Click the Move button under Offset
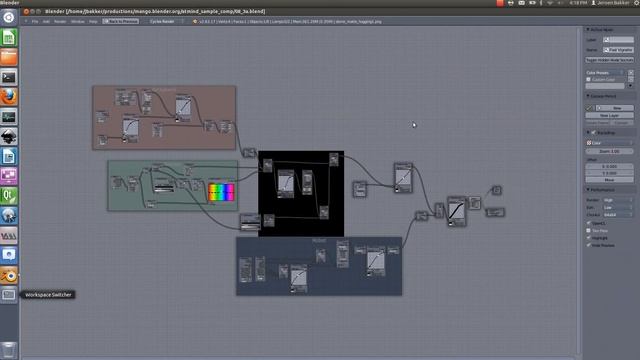The width and height of the screenshot is (640, 360). coord(610,180)
